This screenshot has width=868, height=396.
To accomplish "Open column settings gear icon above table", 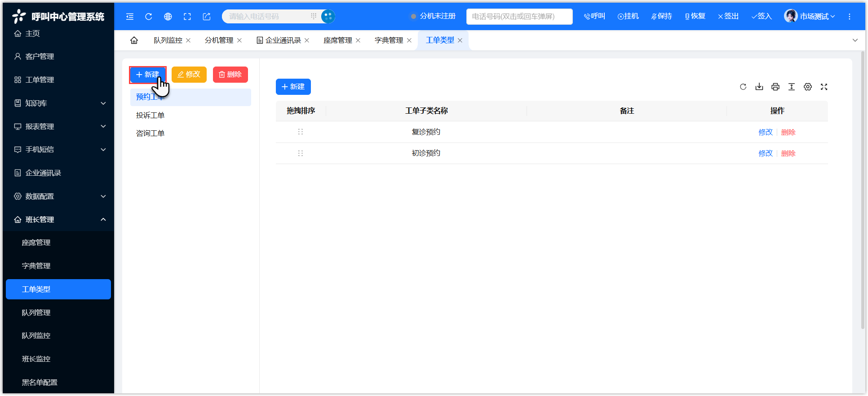I will 808,87.
